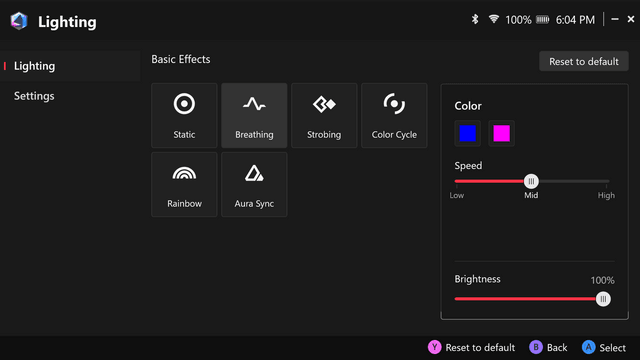The width and height of the screenshot is (640, 360).
Task: Click the Wi-Fi status icon
Action: tap(493, 19)
